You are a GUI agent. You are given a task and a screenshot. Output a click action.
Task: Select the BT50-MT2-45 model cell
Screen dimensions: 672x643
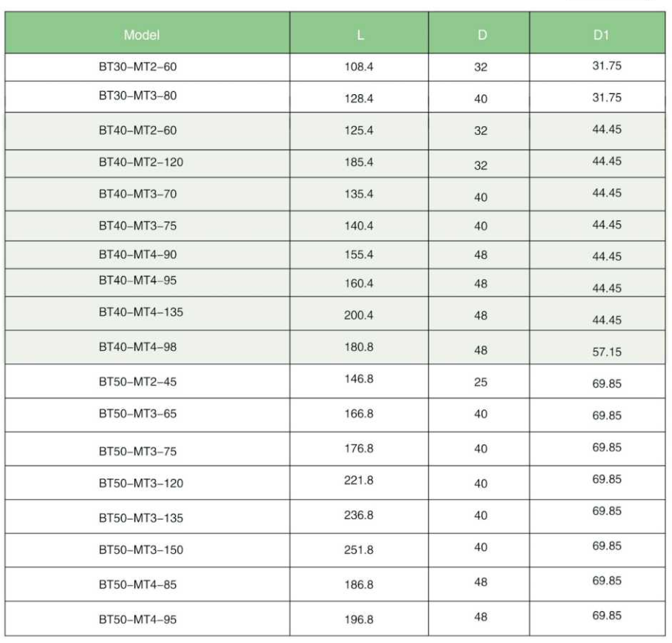pyautogui.click(x=138, y=382)
